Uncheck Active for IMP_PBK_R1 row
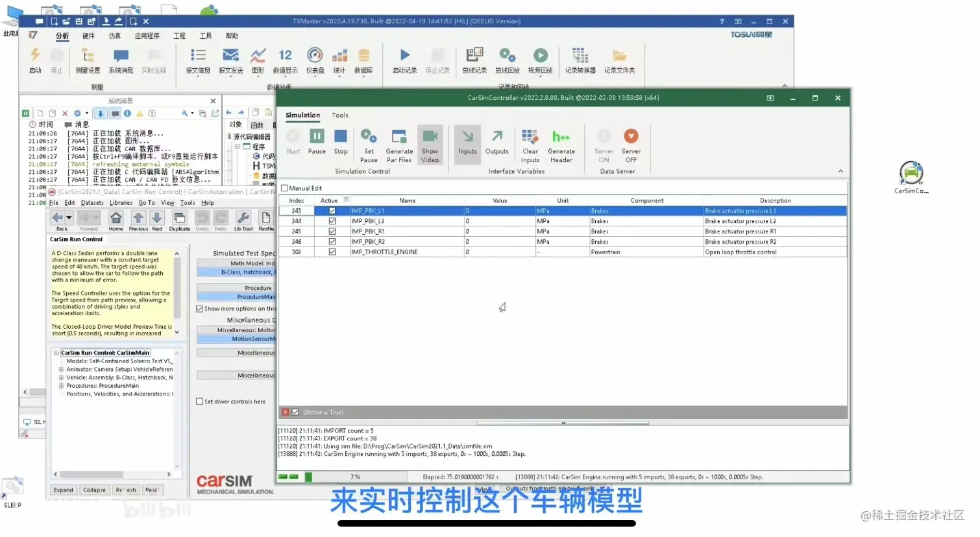 (332, 232)
